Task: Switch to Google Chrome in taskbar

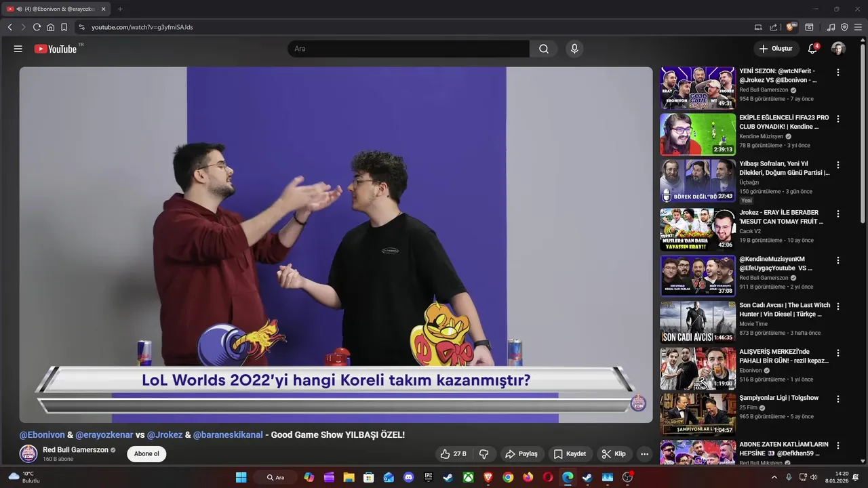Action: pos(508,477)
